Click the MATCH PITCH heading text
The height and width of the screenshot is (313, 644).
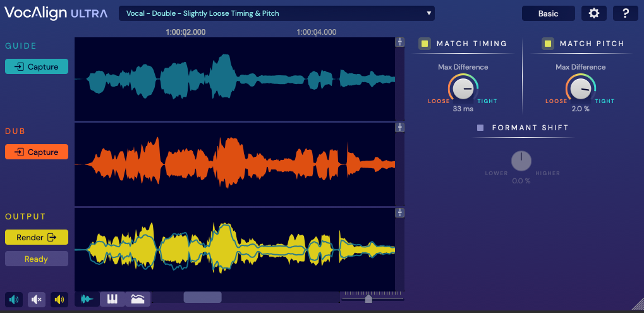tap(592, 44)
